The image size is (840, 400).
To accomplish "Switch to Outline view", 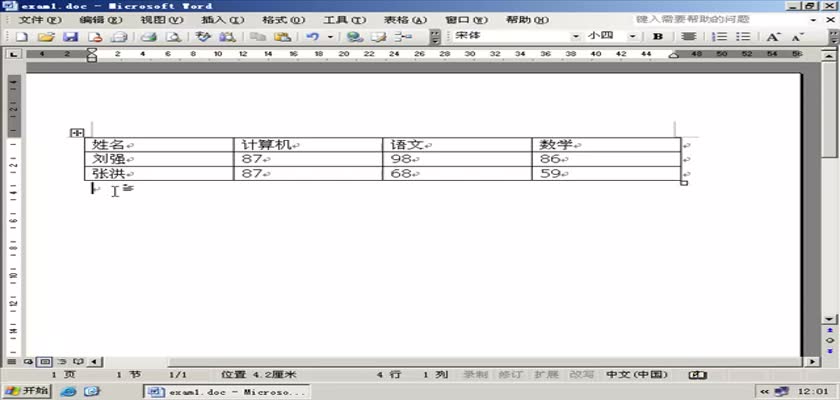I will (x=62, y=361).
